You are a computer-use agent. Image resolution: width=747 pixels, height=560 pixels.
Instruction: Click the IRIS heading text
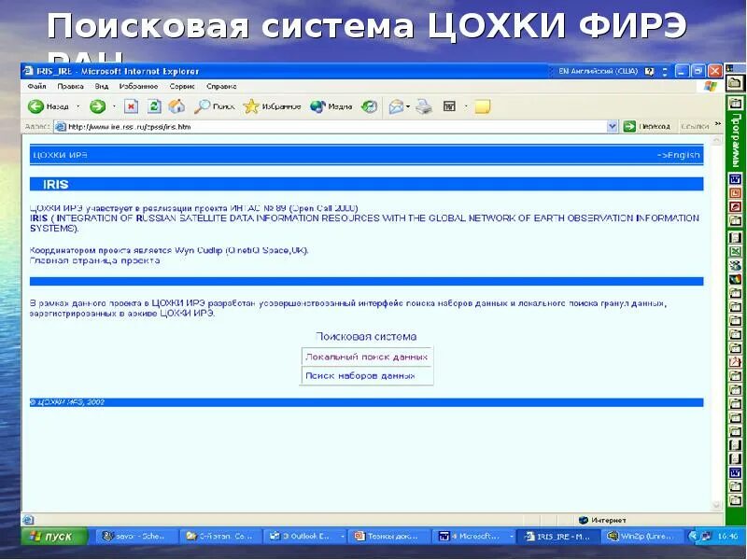coord(56,184)
